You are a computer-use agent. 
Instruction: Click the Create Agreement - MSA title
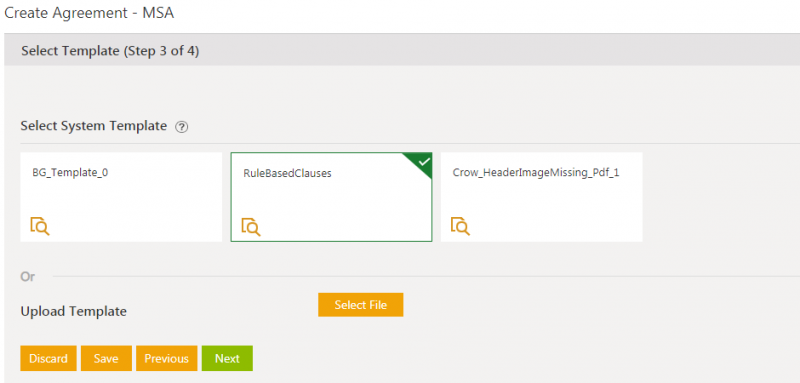click(x=89, y=13)
